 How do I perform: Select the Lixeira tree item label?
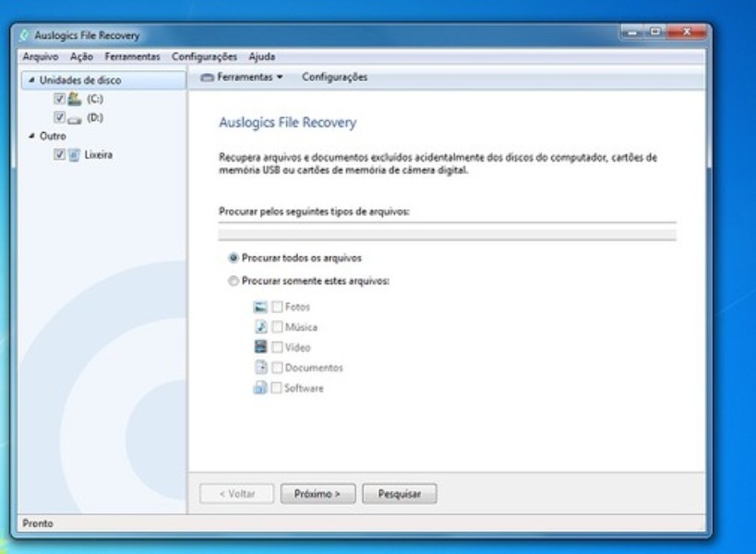(99, 155)
